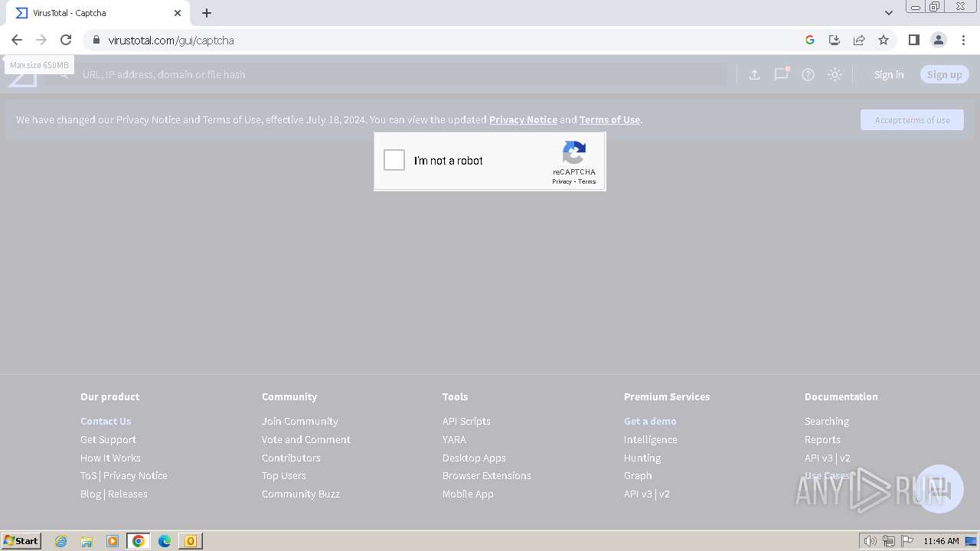
Task: Open Community Buzz footer link
Action: click(301, 494)
